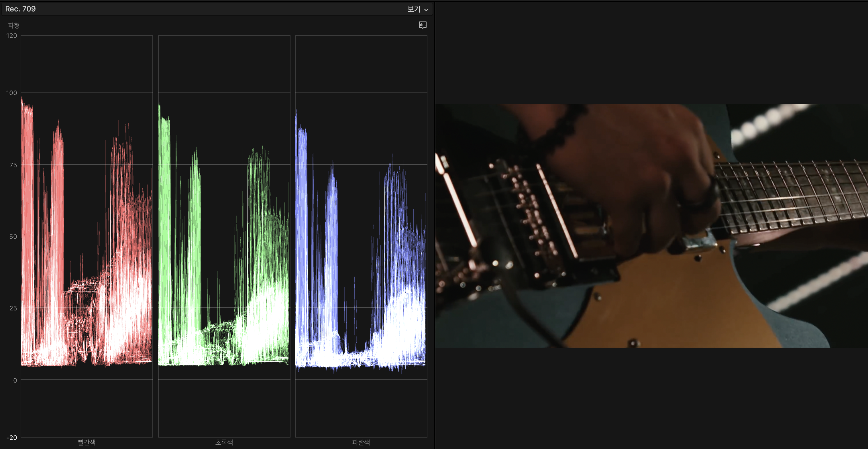Click the 파형 waveform scope title

pos(14,25)
